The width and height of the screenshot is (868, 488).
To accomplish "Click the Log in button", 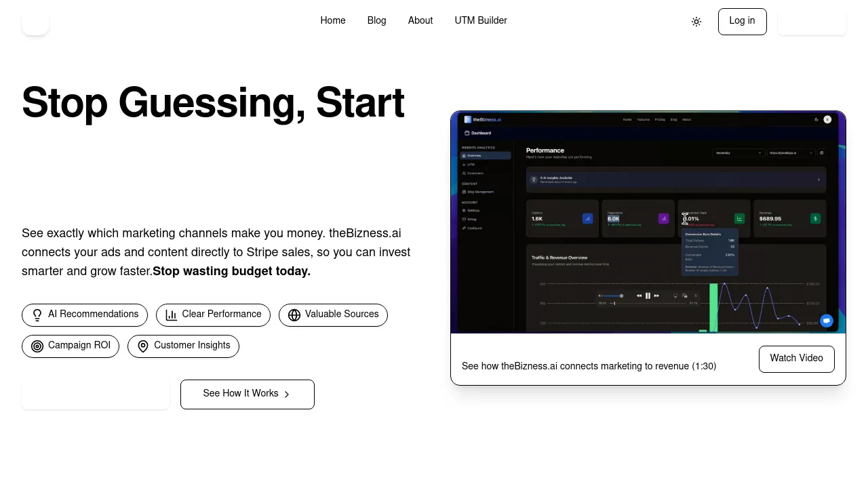I will [743, 22].
